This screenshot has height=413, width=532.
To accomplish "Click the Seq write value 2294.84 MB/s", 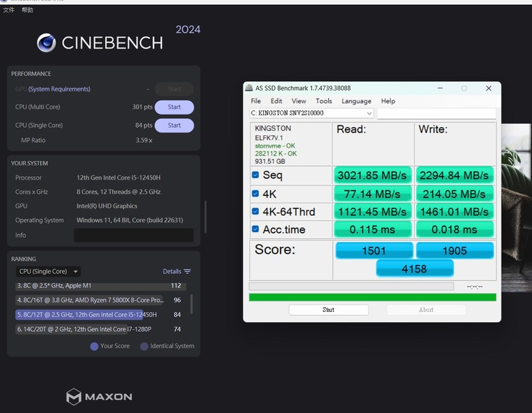I will pyautogui.click(x=454, y=175).
